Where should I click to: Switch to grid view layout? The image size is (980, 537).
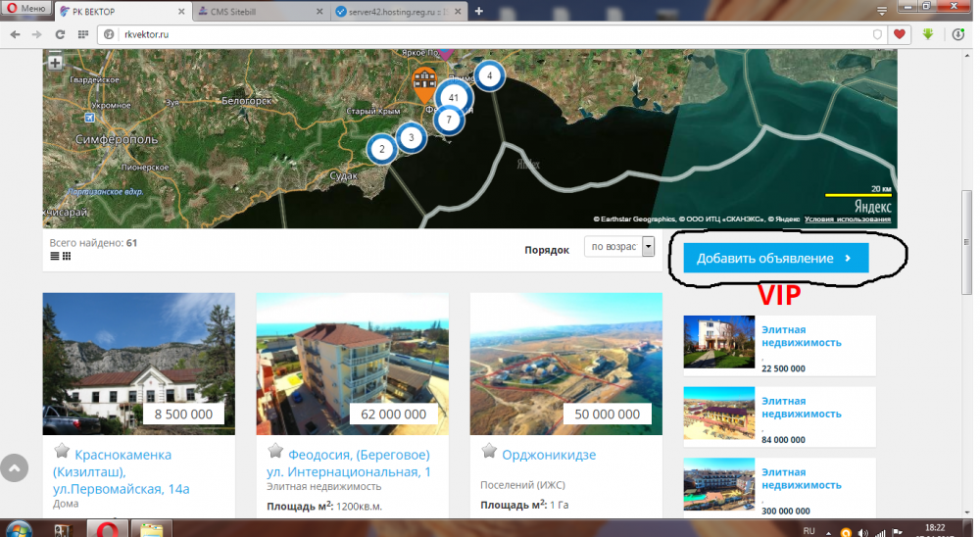point(67,256)
